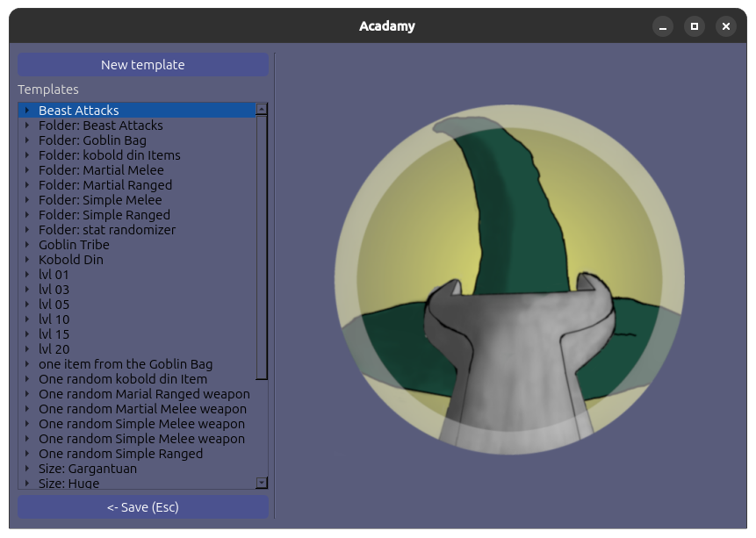Expand the Folder: Simple Ranged arrow

(x=28, y=215)
